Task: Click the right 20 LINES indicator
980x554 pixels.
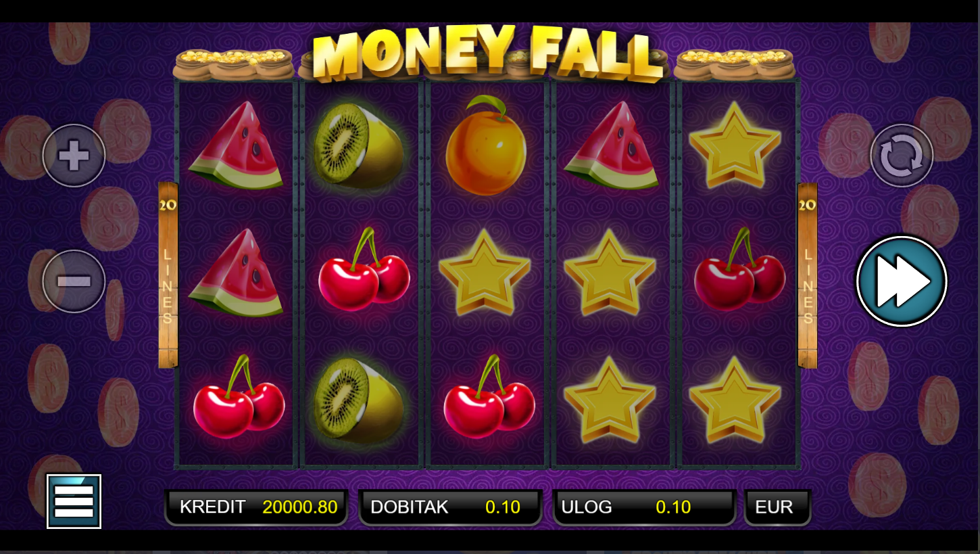Action: (807, 275)
